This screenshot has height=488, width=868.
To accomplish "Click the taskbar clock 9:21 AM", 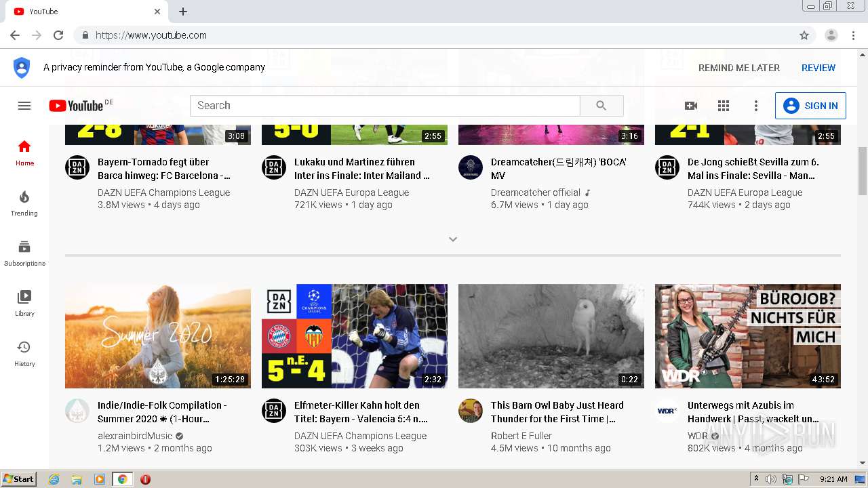I will (833, 479).
